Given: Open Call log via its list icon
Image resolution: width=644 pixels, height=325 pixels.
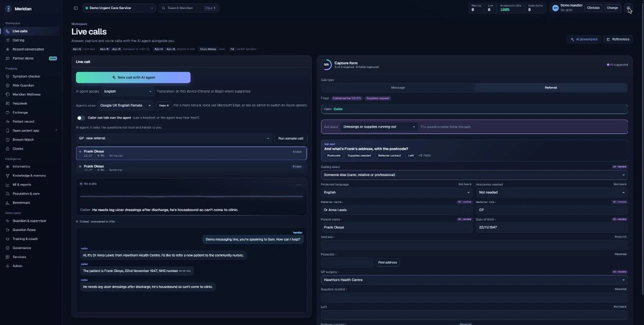Looking at the screenshot, I should point(8,40).
